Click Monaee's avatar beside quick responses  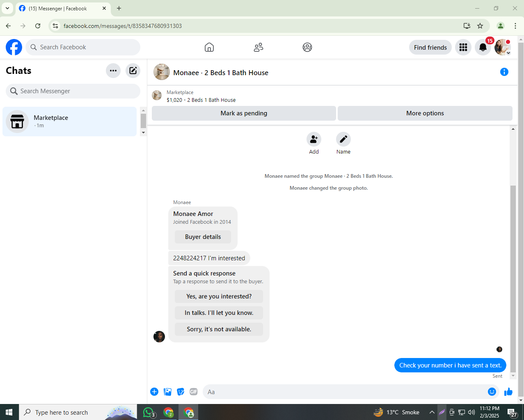[159, 337]
